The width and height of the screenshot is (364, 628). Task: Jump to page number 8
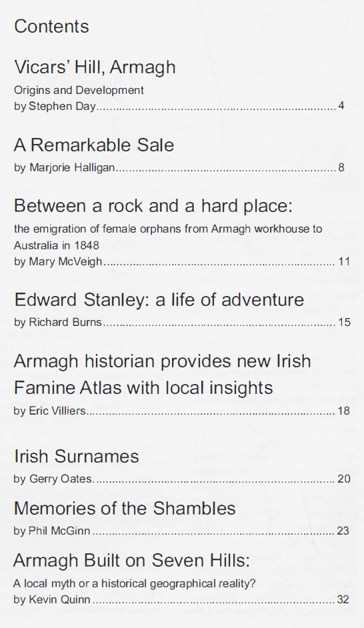(341, 167)
